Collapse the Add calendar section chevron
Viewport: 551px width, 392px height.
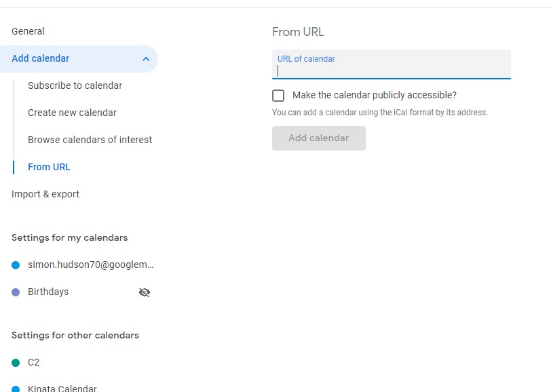146,59
